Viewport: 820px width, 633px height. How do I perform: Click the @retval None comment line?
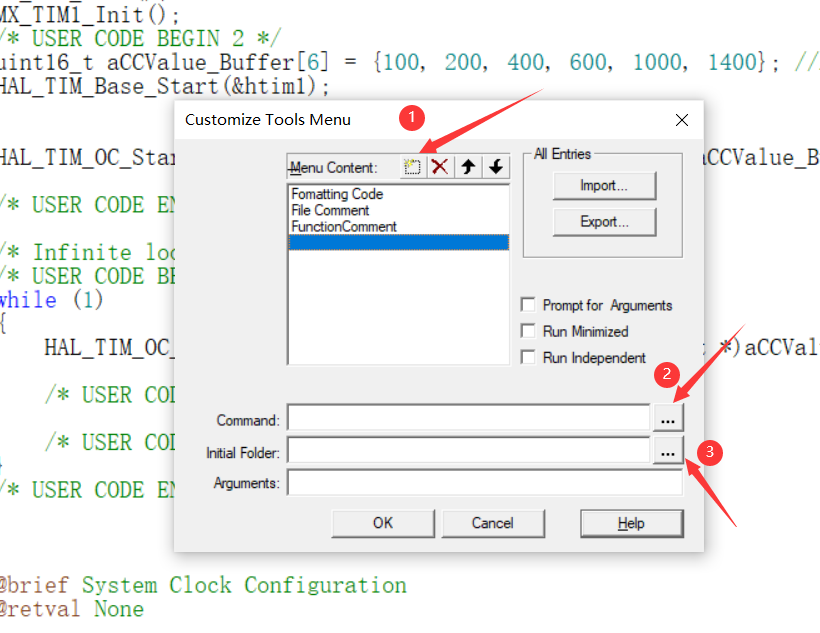point(72,609)
